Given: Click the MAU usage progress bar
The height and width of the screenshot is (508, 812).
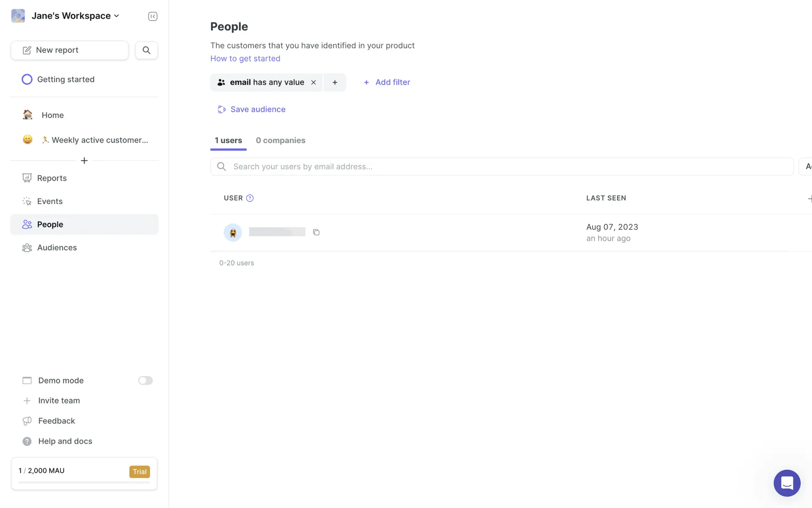Looking at the screenshot, I should pyautogui.click(x=84, y=482).
